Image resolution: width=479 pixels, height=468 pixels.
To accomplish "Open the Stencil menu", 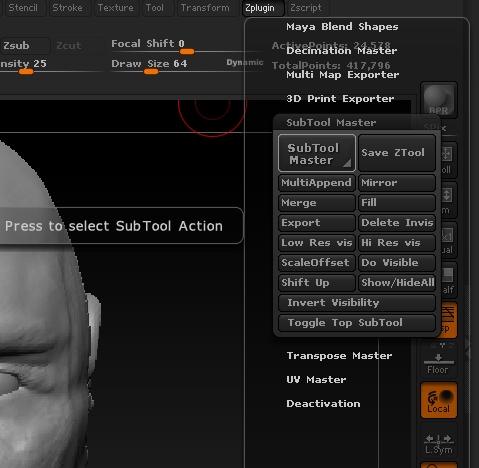I will [x=23, y=8].
